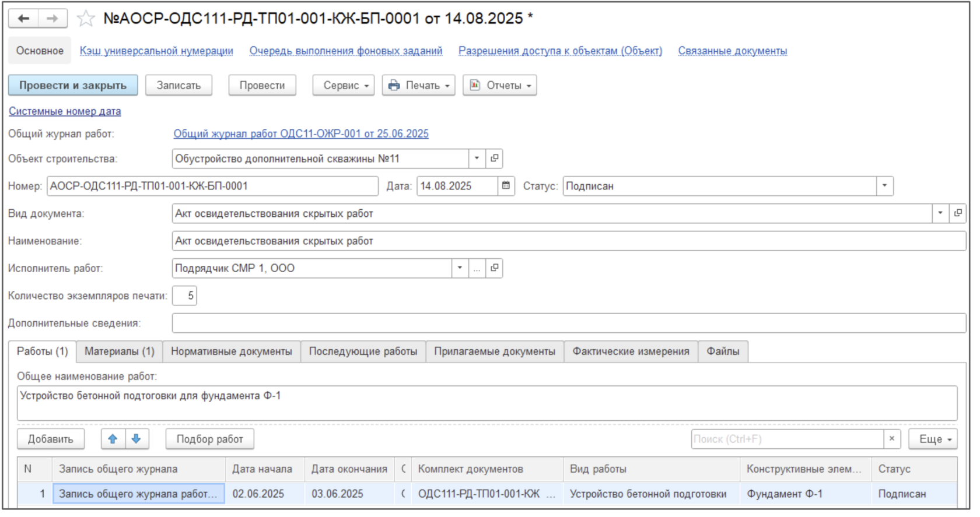
Task: Expand the Объект строительства dropdown
Action: click(477, 159)
